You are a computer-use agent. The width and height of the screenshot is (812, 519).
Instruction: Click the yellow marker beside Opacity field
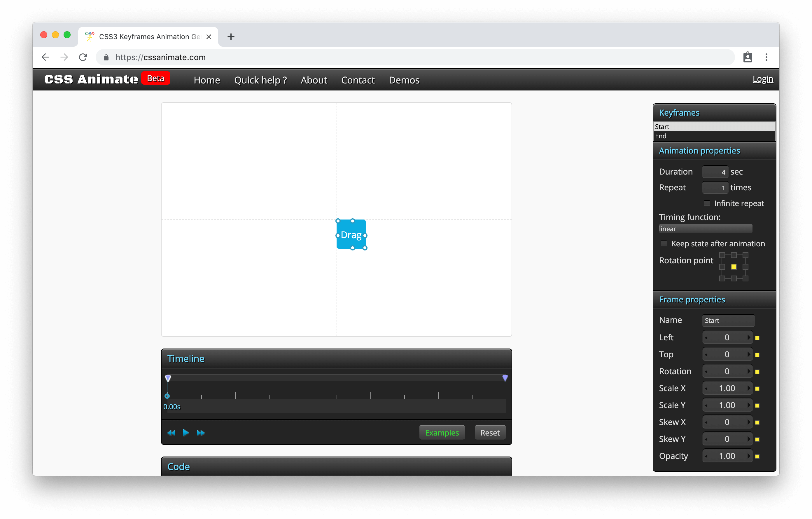tap(757, 457)
